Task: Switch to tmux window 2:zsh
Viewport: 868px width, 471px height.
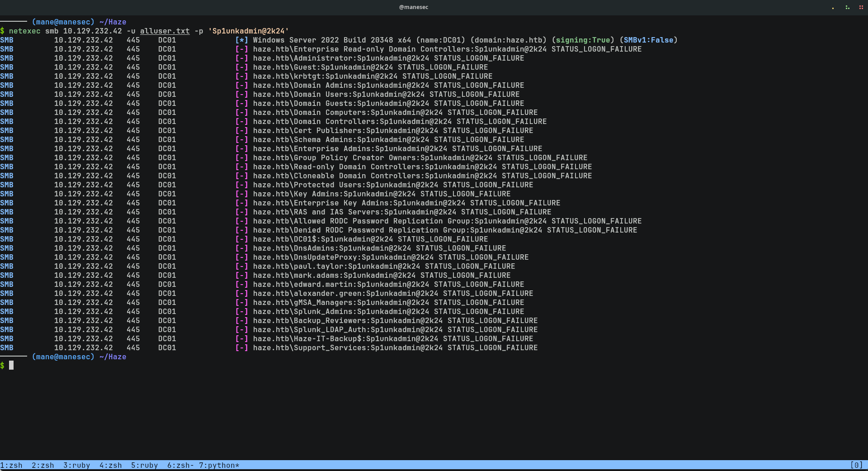Action: pos(43,465)
